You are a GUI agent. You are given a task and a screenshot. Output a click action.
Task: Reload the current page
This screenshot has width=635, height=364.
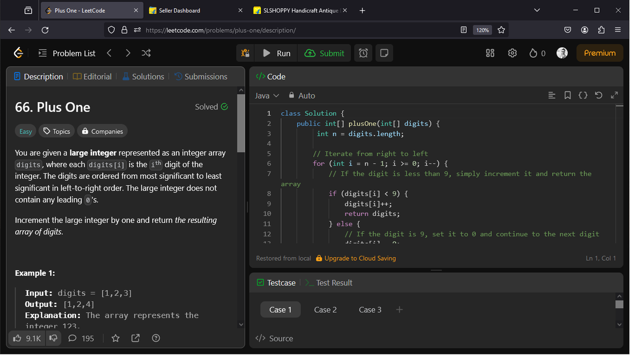[x=45, y=30]
